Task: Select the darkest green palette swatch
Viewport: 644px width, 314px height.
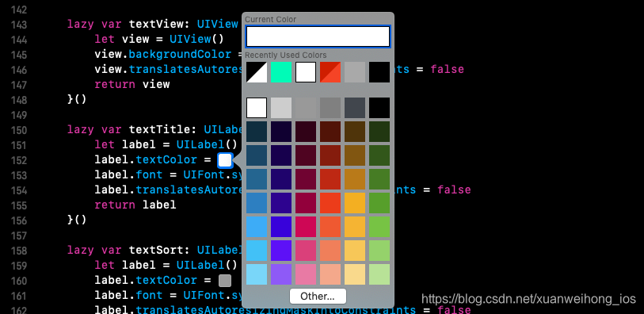Action: [x=379, y=132]
